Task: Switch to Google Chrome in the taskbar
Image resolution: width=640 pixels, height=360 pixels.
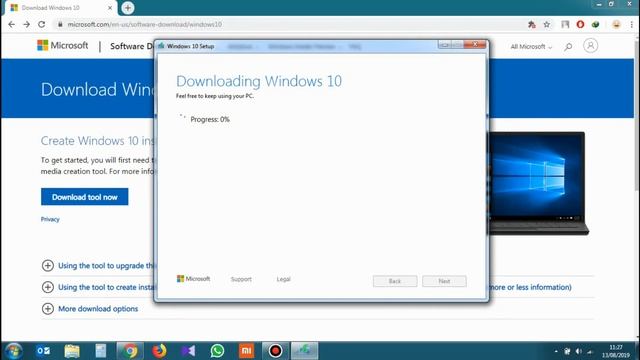Action: pos(130,351)
